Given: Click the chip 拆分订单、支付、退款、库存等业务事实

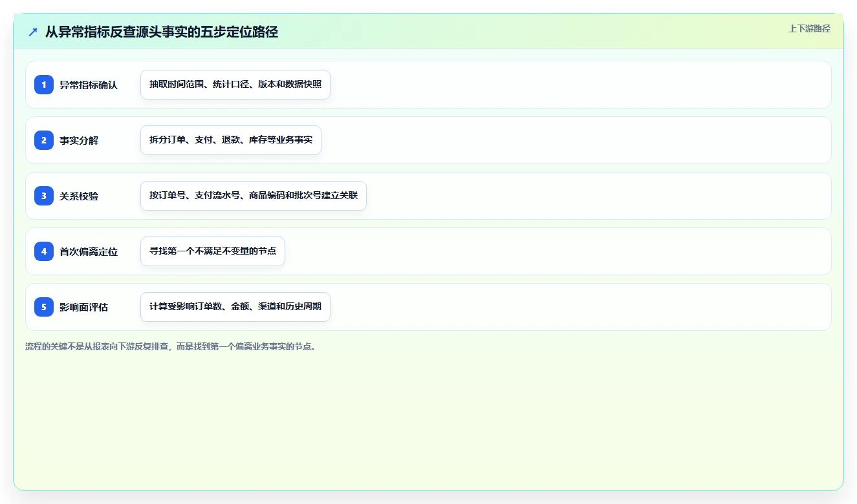Looking at the screenshot, I should [x=231, y=140].
